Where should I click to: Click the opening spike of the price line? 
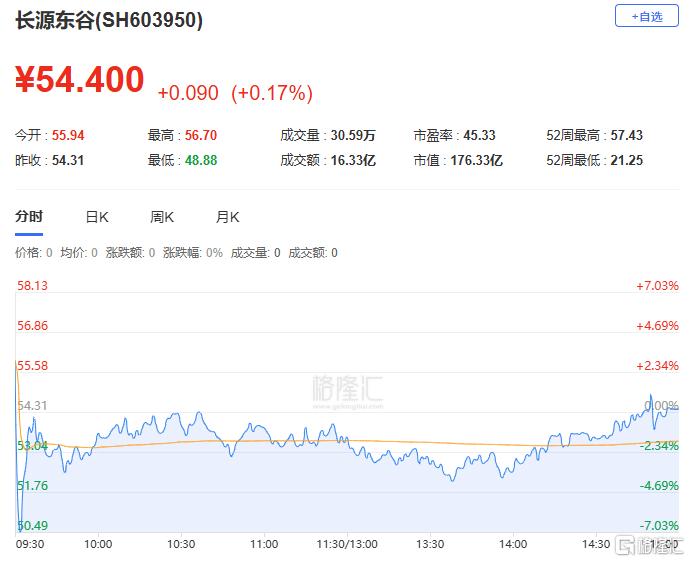(x=16, y=362)
